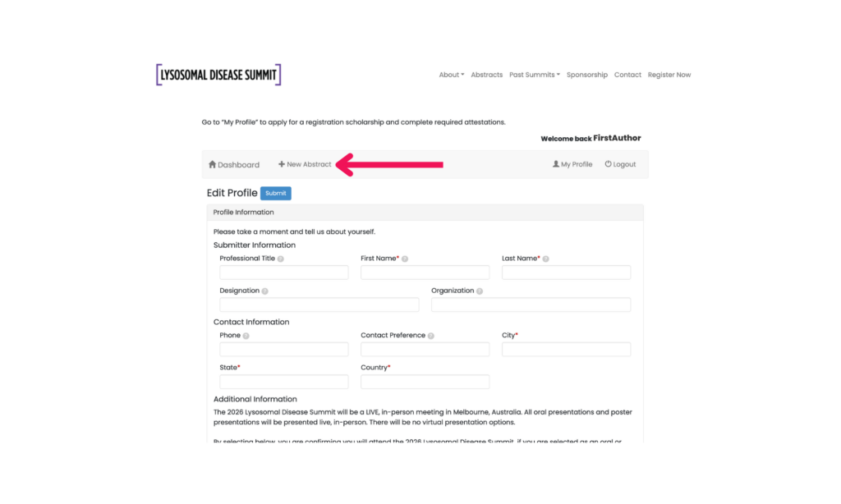
Task: Open the Abstracts menu item
Action: (486, 75)
